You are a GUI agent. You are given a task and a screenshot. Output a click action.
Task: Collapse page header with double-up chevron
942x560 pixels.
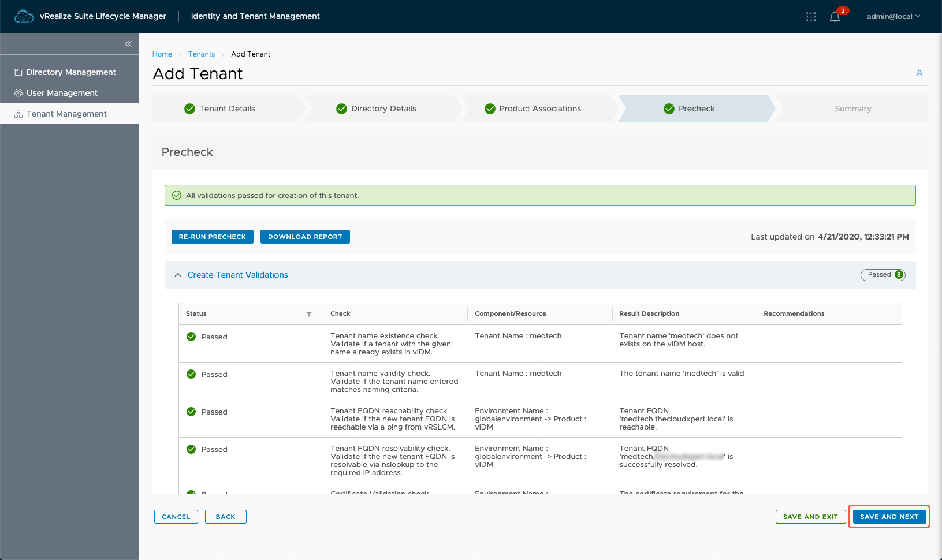[919, 73]
